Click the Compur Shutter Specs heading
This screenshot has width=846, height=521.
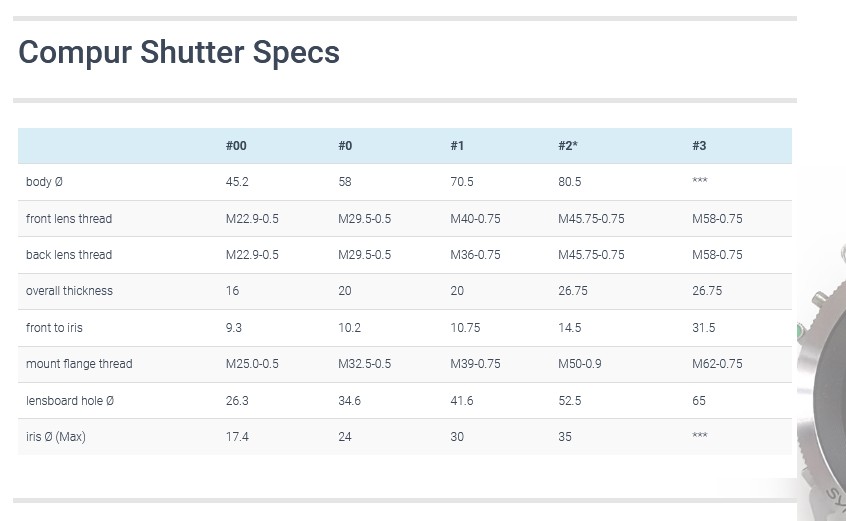179,52
